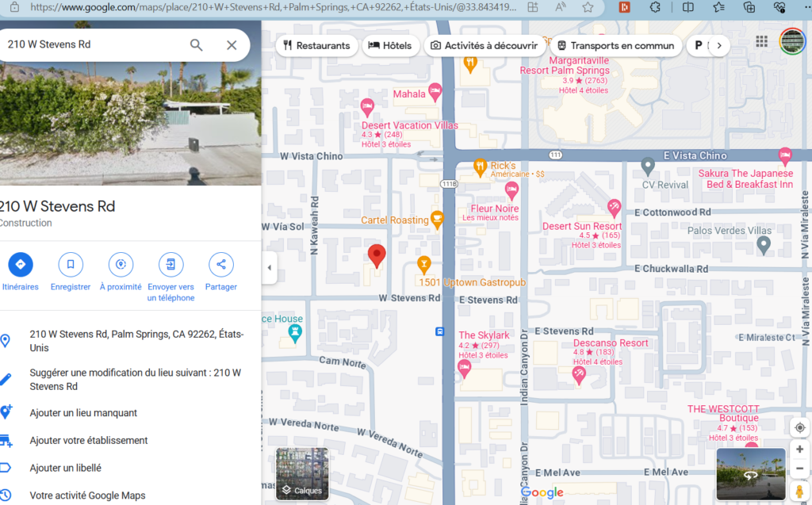
Task: Select 1501 Uptown Gastropub marker
Action: click(x=424, y=264)
